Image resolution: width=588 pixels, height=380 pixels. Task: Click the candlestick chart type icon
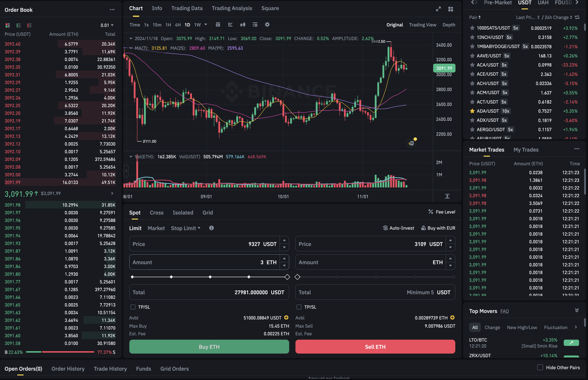click(x=243, y=25)
